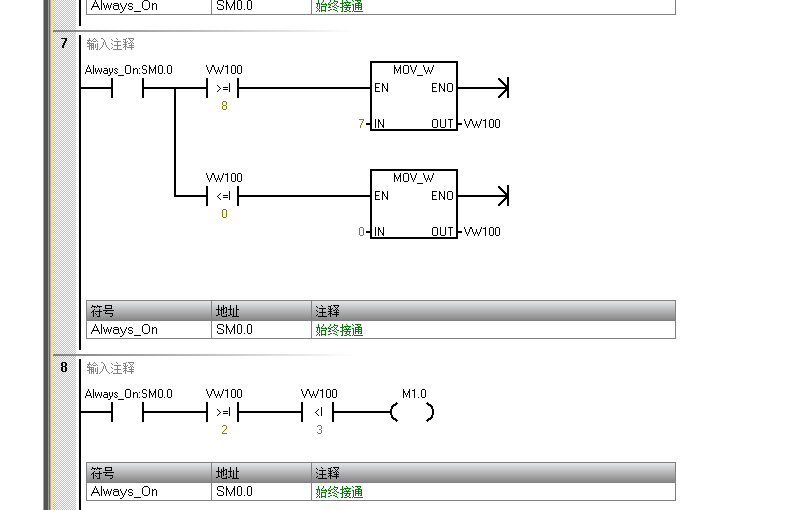Click the 输入注释 comment field of network 7
Screen dimensions: 792x510
(x=111, y=44)
